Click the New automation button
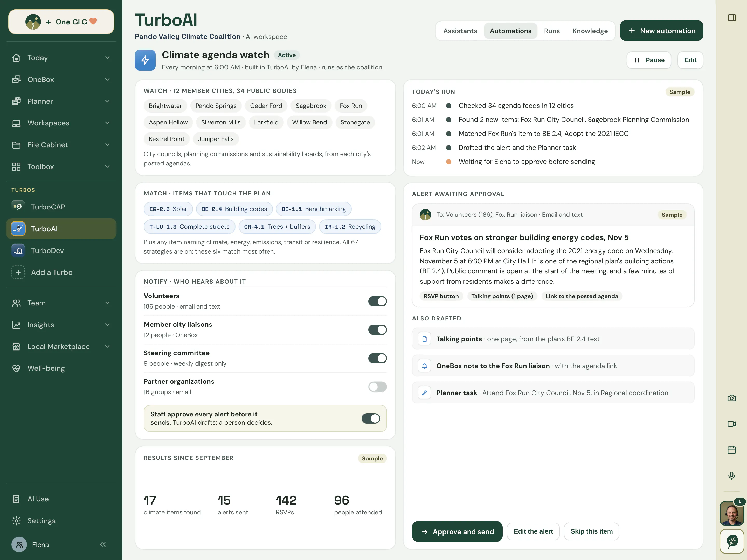The width and height of the screenshot is (747, 560). pos(661,31)
